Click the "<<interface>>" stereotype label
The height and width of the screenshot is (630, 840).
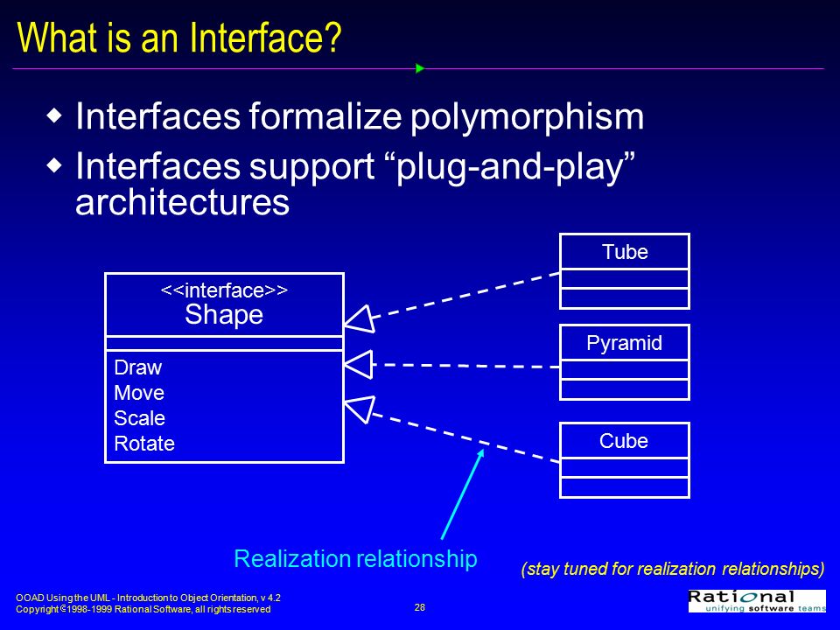click(x=224, y=290)
